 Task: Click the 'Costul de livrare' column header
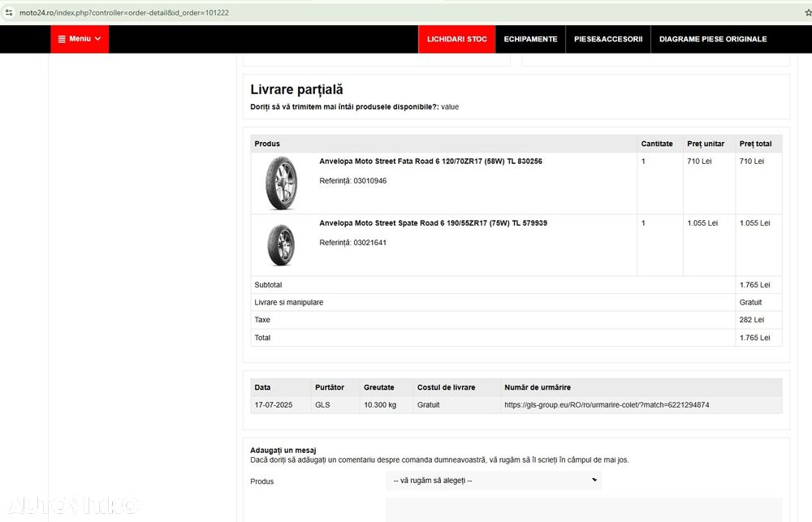pyautogui.click(x=446, y=387)
